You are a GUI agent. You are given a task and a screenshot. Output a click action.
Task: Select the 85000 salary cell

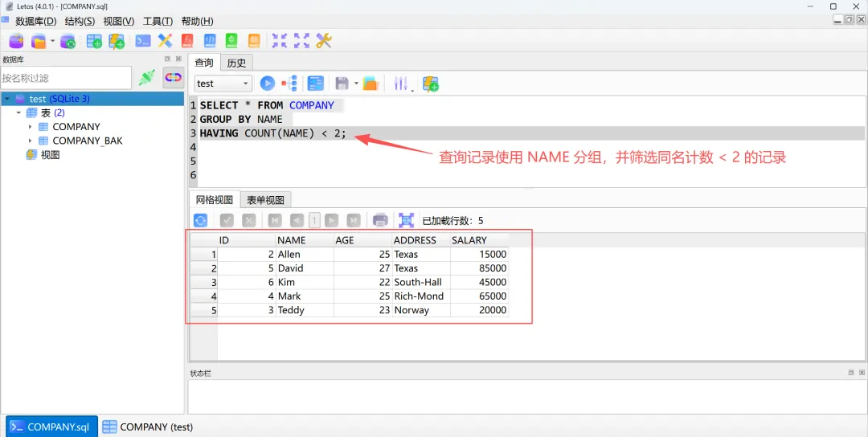479,268
